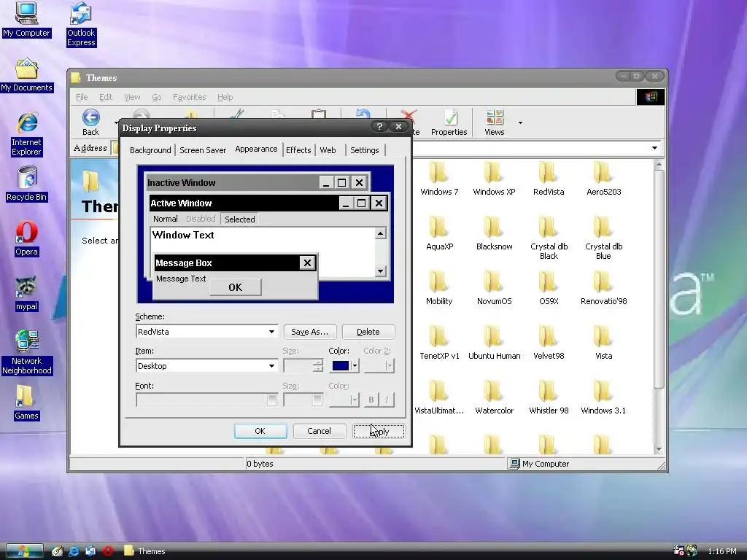This screenshot has height=560, width=747.
Task: Select the Whistler 98 folder
Action: [x=549, y=397]
